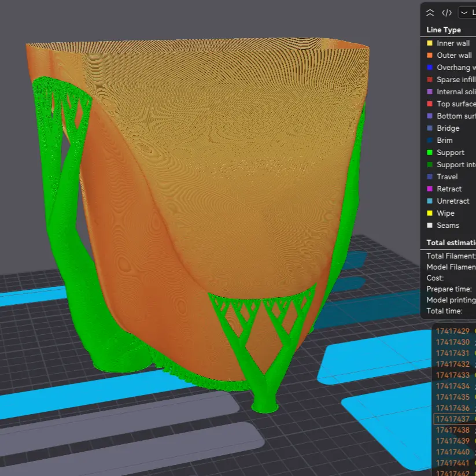Viewport: 476px width, 476px height.
Task: Toggle the magenta Retract swatch icon
Action: 429,189
